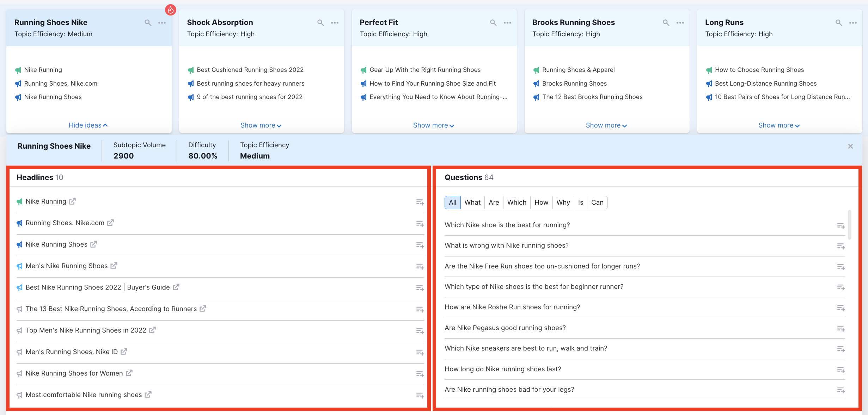The image size is (868, 415).
Task: Add "Which Nike shoe is the best for running?" to list
Action: click(x=842, y=226)
